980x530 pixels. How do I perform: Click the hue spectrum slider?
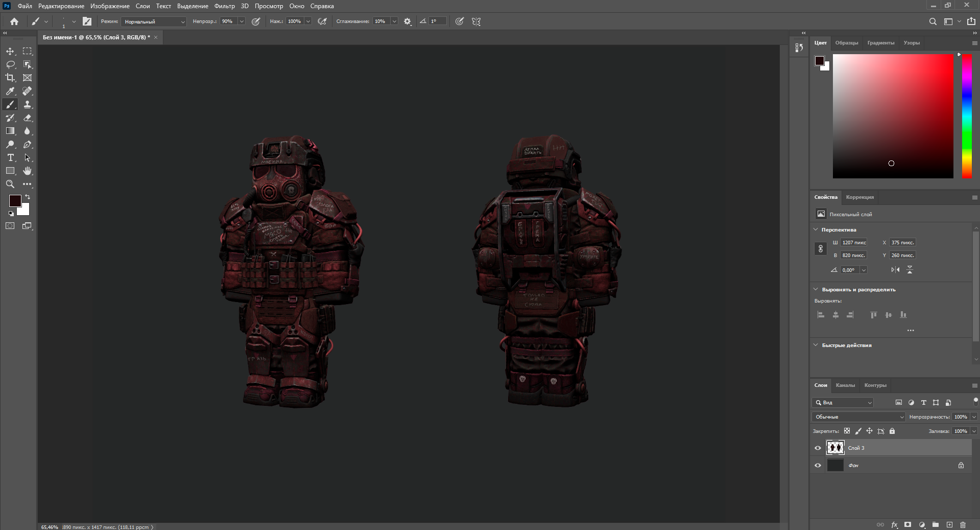click(x=967, y=116)
